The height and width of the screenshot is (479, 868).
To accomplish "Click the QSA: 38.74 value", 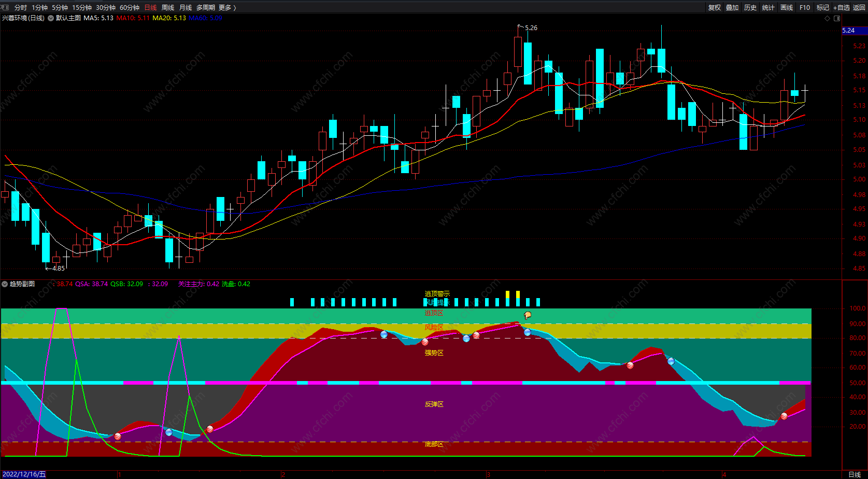I will coord(92,284).
